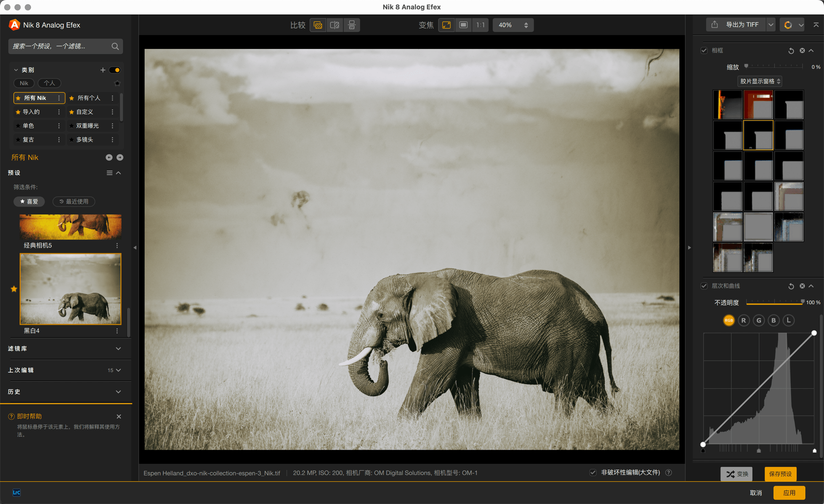Click the 保存预设 button
824x504 pixels.
[781, 474]
